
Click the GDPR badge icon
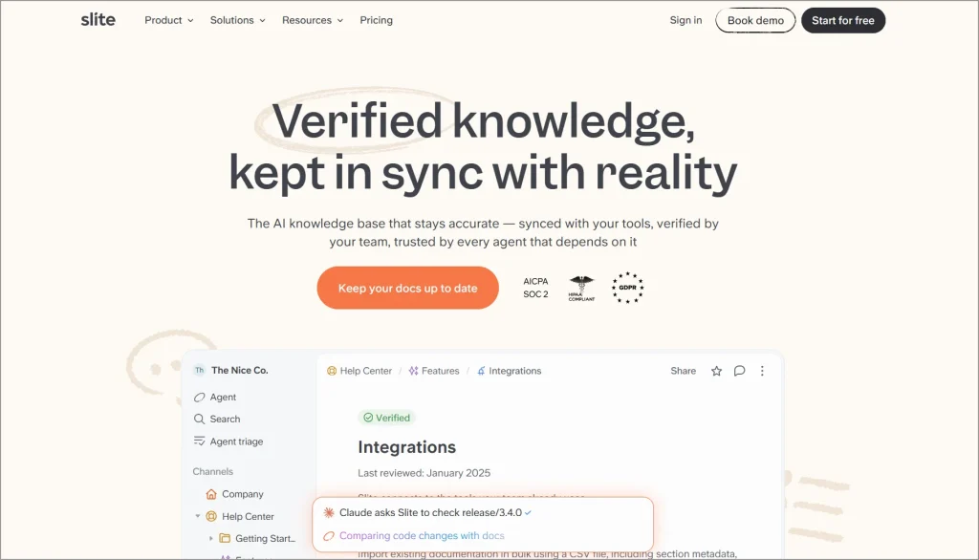click(627, 288)
